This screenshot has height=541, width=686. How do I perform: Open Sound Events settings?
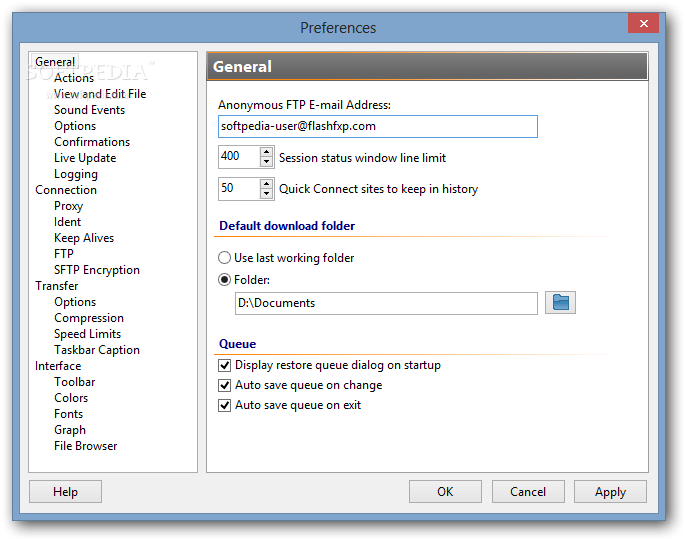click(90, 110)
